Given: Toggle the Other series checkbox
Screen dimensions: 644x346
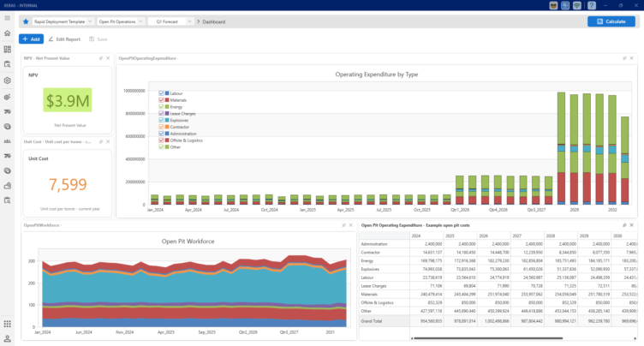Looking at the screenshot, I should [x=161, y=146].
